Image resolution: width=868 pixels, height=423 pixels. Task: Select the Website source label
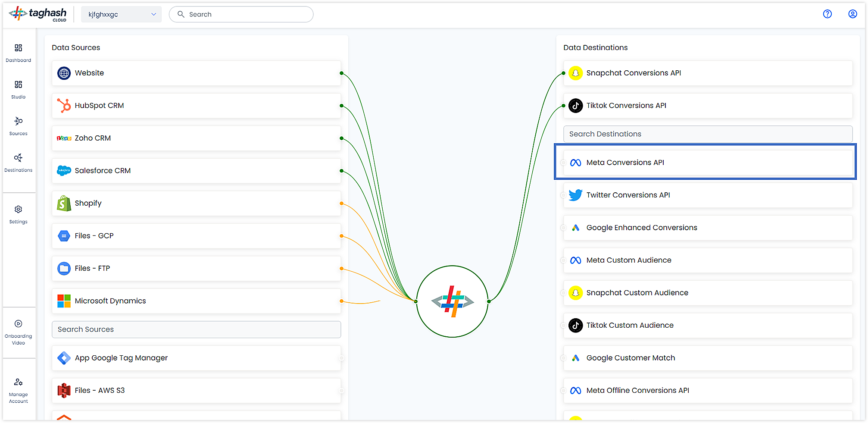[89, 73]
